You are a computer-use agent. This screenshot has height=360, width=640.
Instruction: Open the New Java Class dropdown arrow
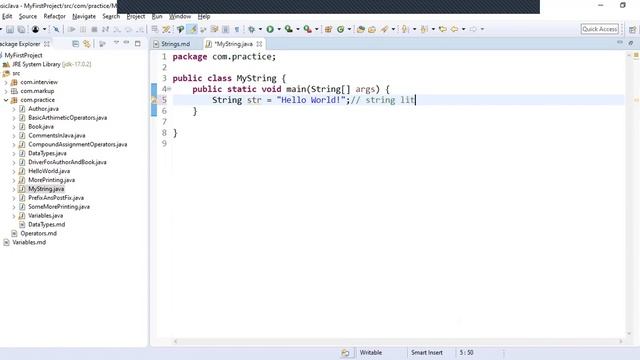pyautogui.click(x=349, y=29)
